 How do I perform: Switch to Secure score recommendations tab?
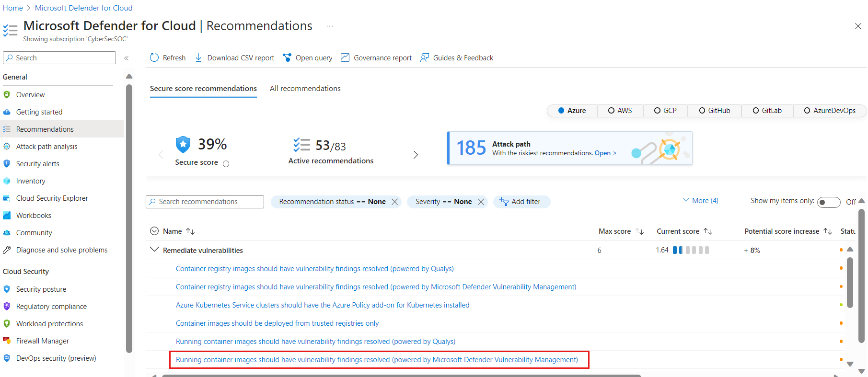(x=203, y=89)
